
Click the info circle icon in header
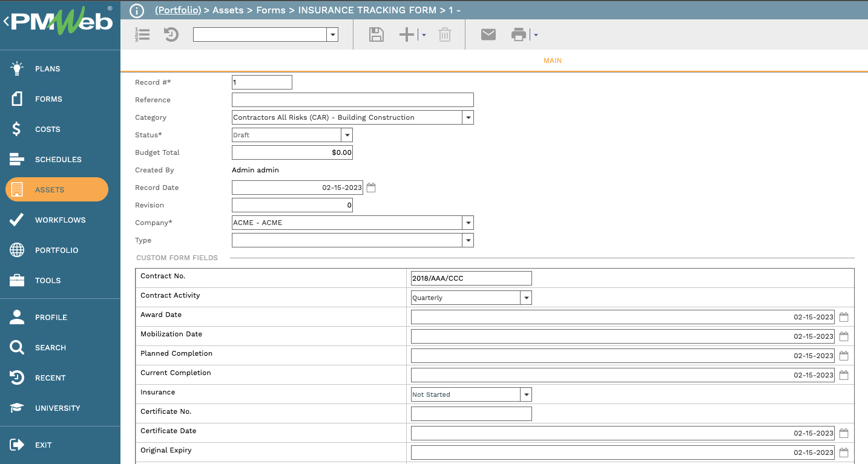point(137,10)
